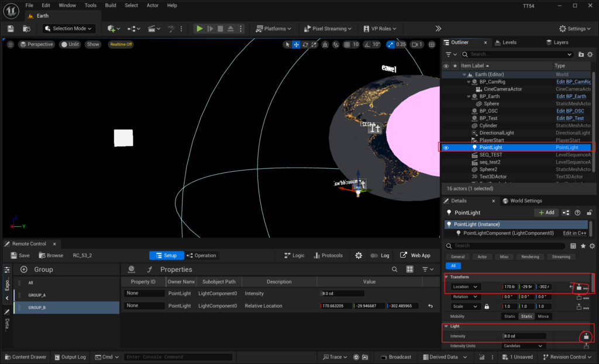Viewport: 599px width, 364px height.
Task: Open the viewport layout grid button
Action: (432, 44)
